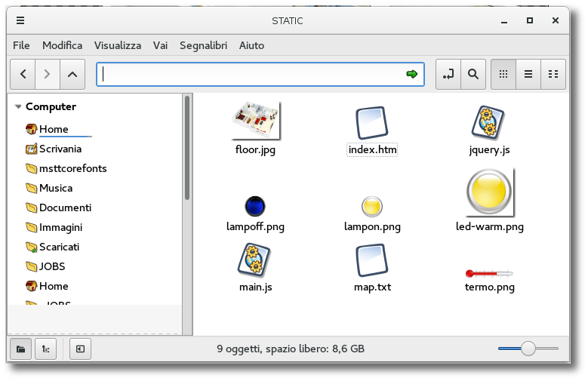Select the termo.png thermometer icon

tap(489, 272)
